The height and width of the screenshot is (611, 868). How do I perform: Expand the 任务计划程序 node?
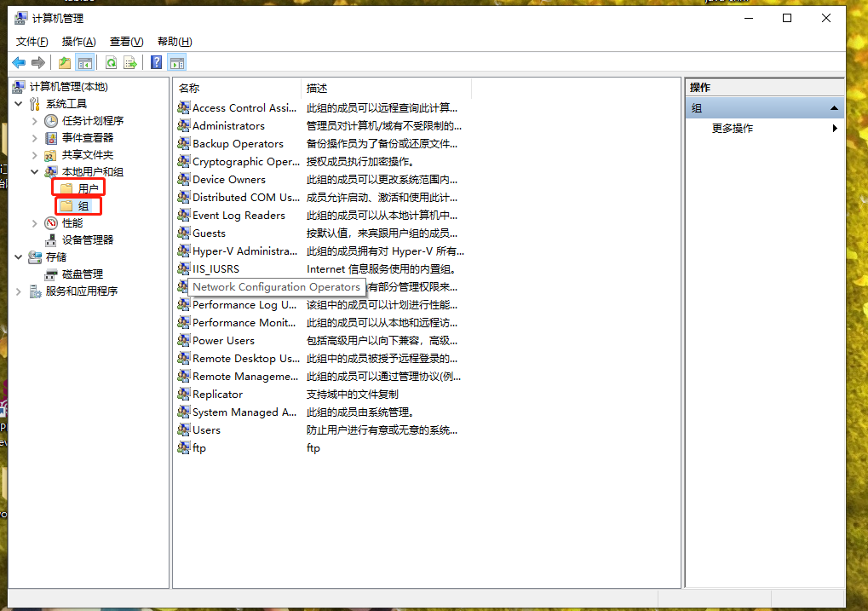(34, 121)
